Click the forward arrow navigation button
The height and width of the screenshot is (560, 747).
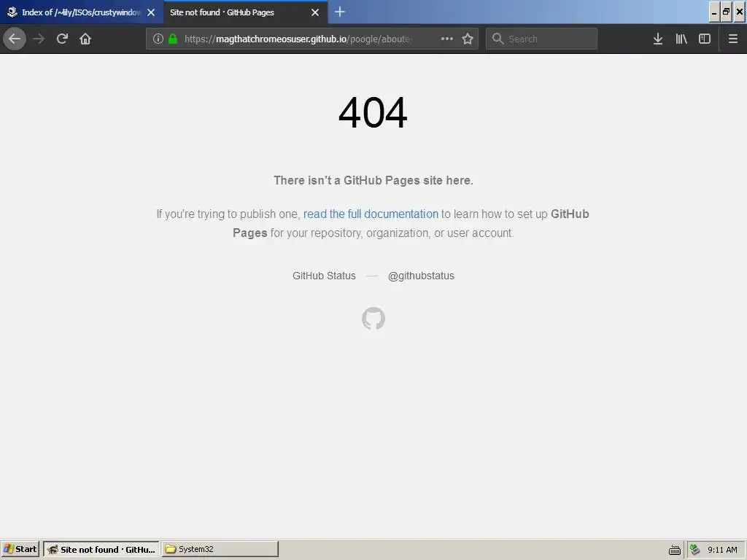[x=39, y=39]
